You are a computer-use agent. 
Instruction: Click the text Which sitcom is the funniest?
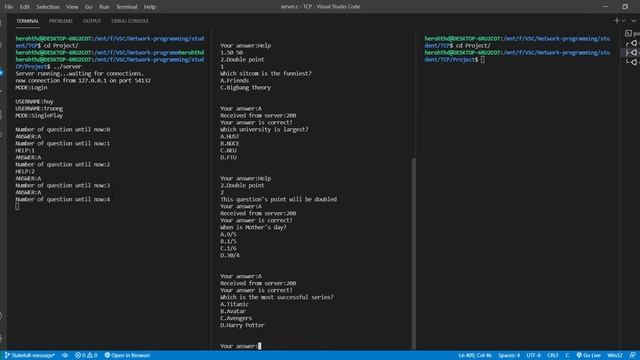click(x=266, y=73)
